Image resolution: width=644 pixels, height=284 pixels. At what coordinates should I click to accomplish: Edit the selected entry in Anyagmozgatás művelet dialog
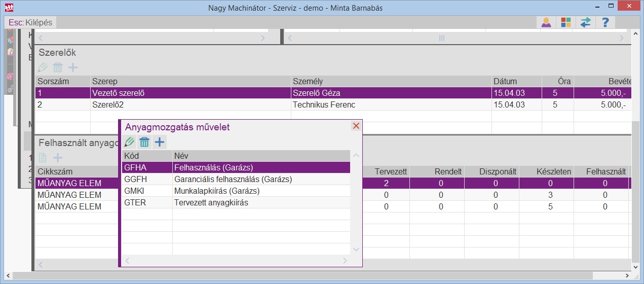click(130, 142)
